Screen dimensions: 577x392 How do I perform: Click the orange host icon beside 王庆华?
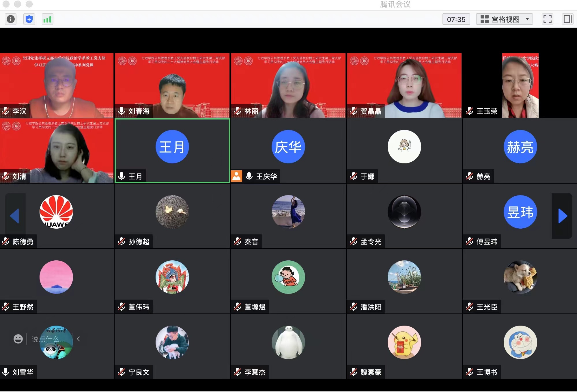(x=236, y=176)
